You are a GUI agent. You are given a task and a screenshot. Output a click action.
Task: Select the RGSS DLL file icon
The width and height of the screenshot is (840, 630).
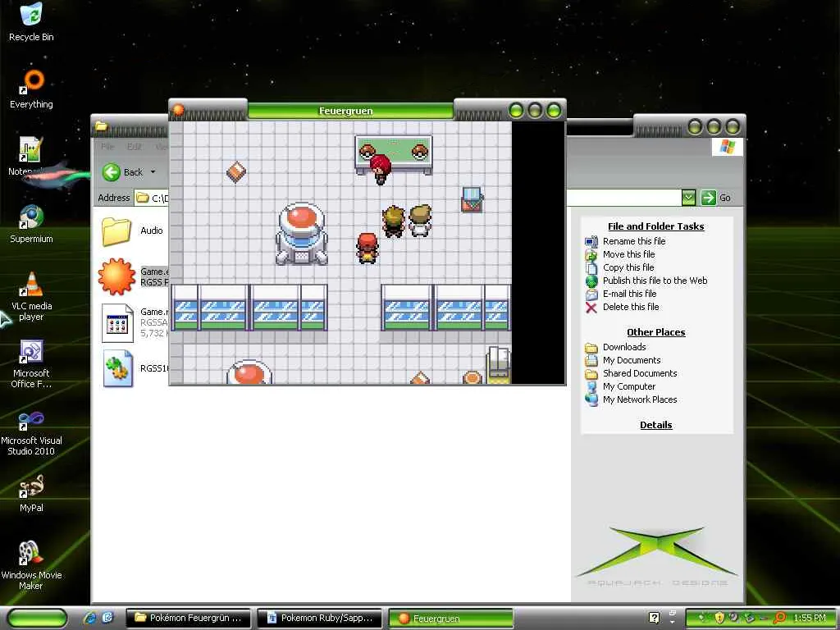117,368
